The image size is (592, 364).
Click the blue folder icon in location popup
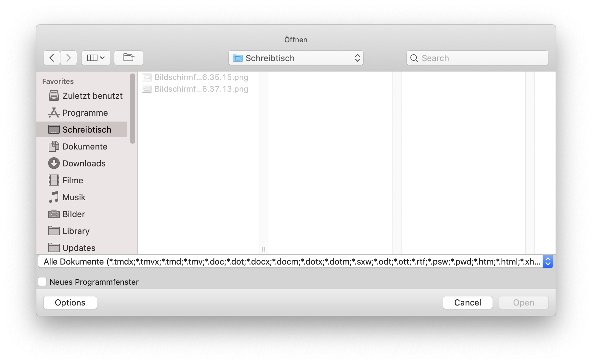238,58
